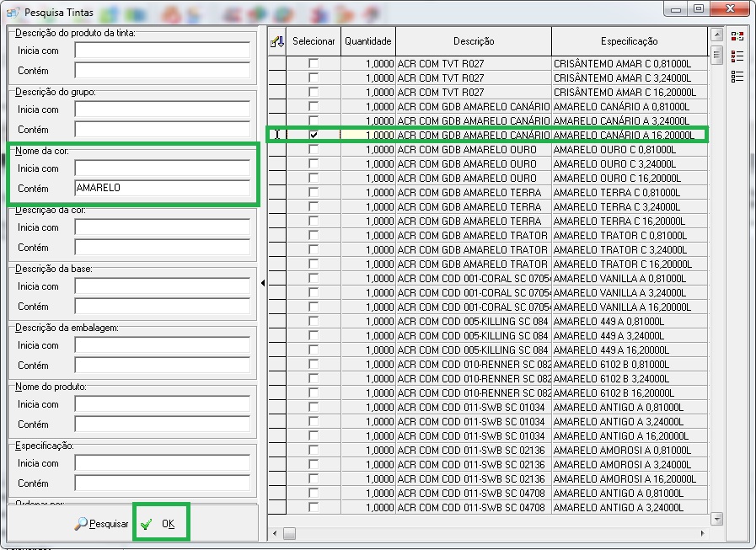Click the vertical scrollbar down arrow
This screenshot has height=550, width=756.
[x=716, y=519]
